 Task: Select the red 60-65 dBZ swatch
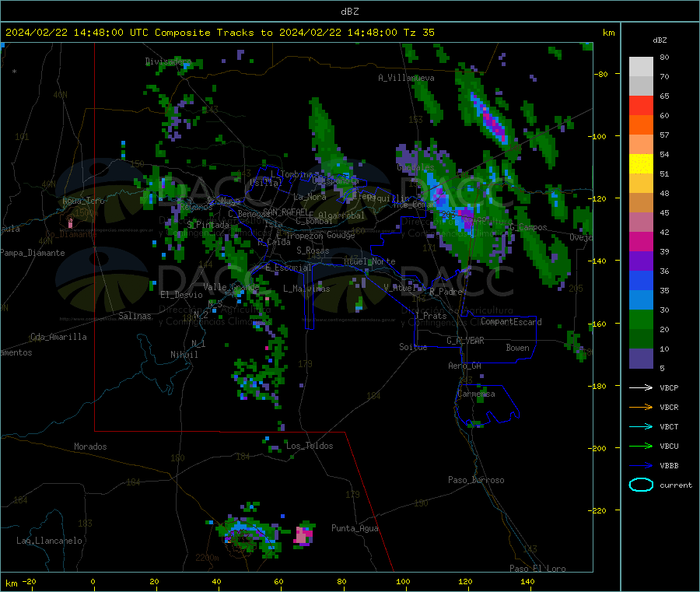coord(641,106)
